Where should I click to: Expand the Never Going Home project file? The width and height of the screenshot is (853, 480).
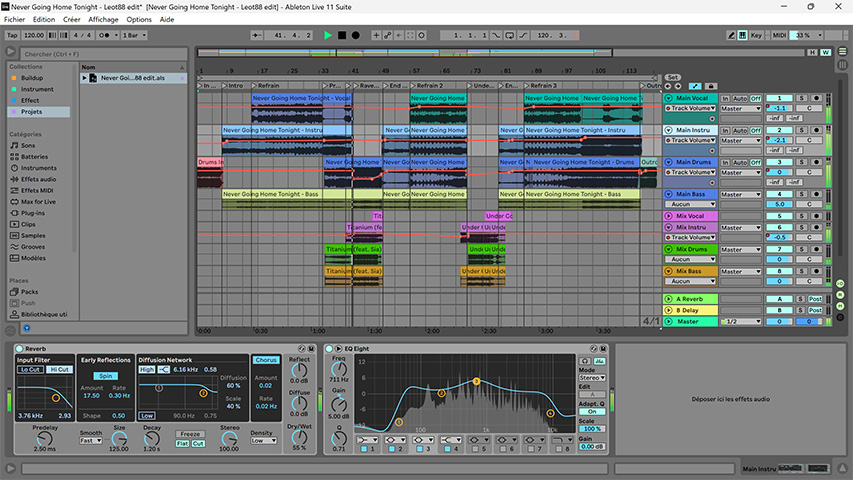[x=85, y=78]
